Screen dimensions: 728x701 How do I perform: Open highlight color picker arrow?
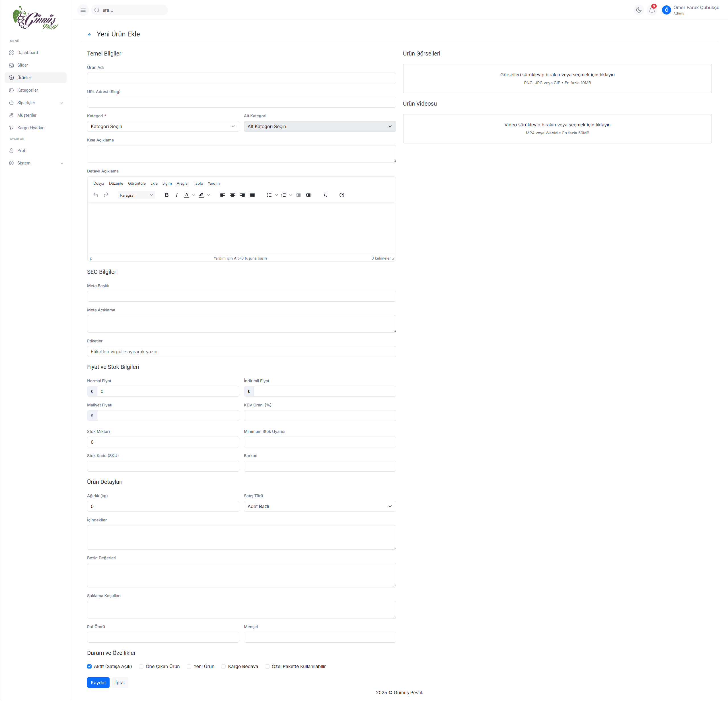point(208,195)
